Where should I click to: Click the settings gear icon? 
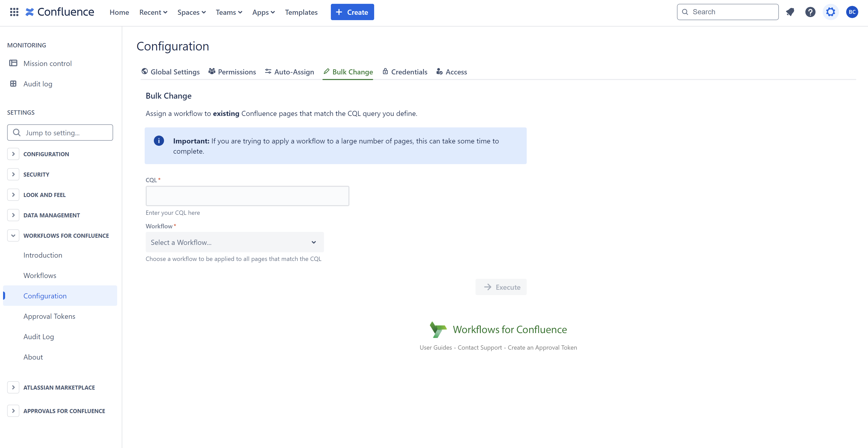click(830, 12)
